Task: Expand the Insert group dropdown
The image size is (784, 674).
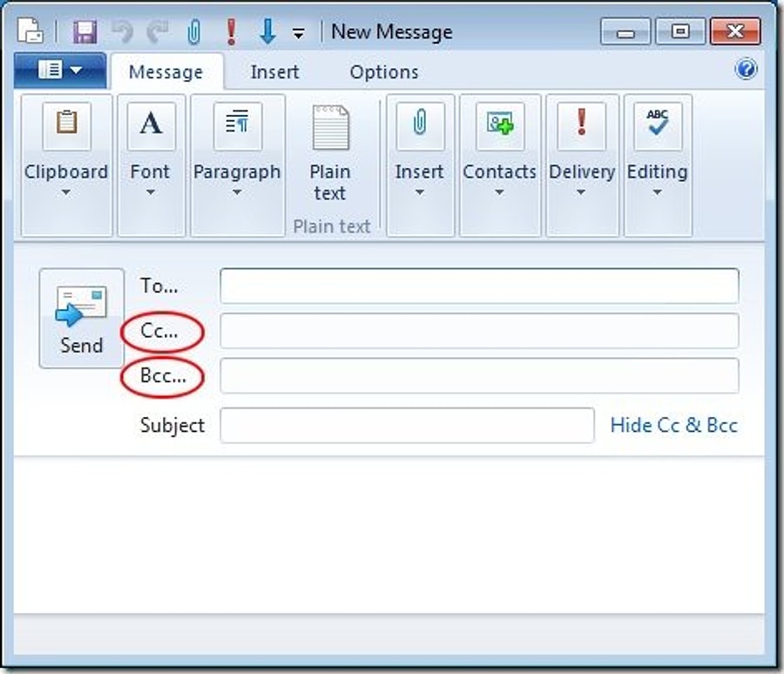Action: pyautogui.click(x=419, y=192)
